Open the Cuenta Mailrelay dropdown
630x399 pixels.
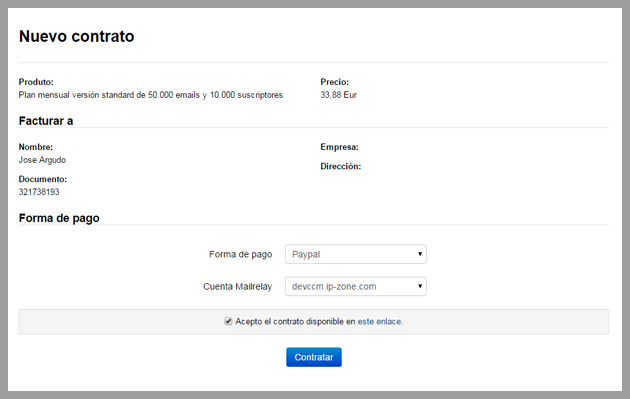(x=356, y=286)
